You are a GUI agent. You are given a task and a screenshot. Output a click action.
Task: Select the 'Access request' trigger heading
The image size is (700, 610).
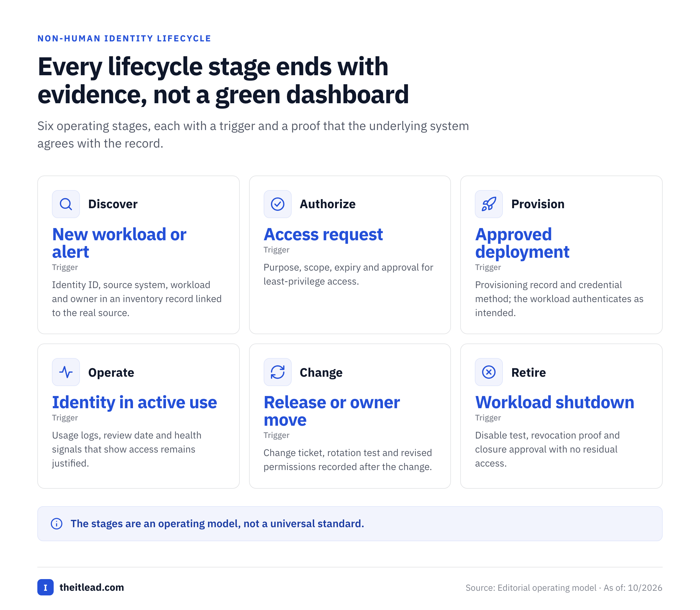[323, 234]
